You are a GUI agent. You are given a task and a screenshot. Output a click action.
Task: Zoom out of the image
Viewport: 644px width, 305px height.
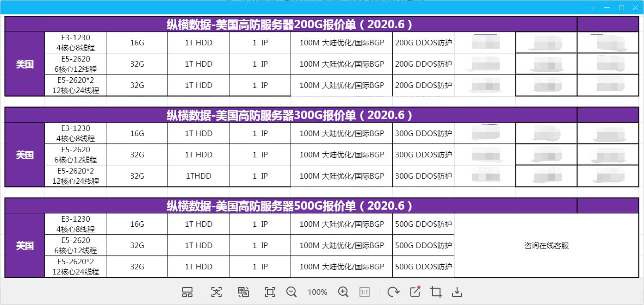[291, 292]
